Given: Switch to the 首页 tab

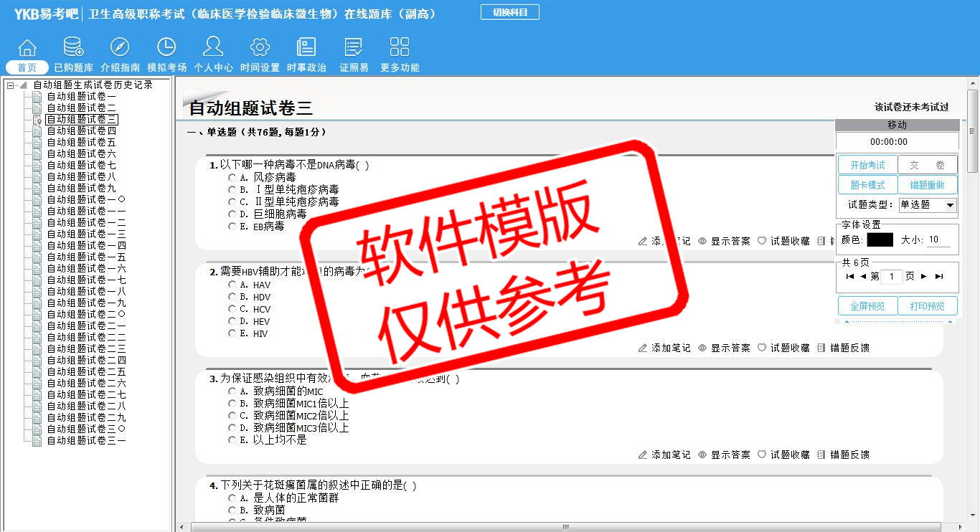Looking at the screenshot, I should point(27,67).
